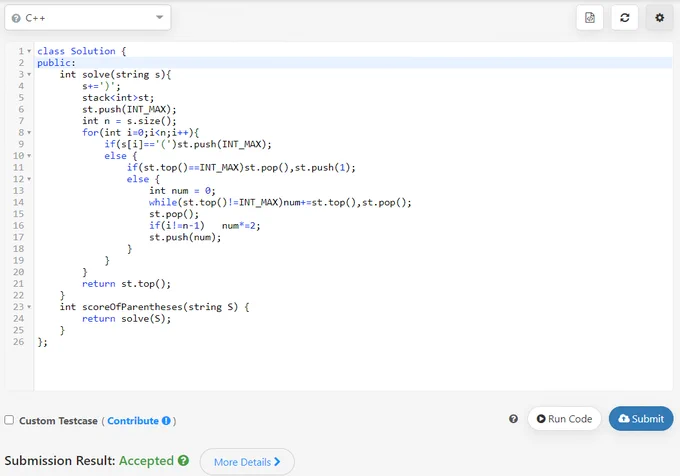Click the info icon next to Contribute
The width and height of the screenshot is (680, 476).
pyautogui.click(x=166, y=421)
